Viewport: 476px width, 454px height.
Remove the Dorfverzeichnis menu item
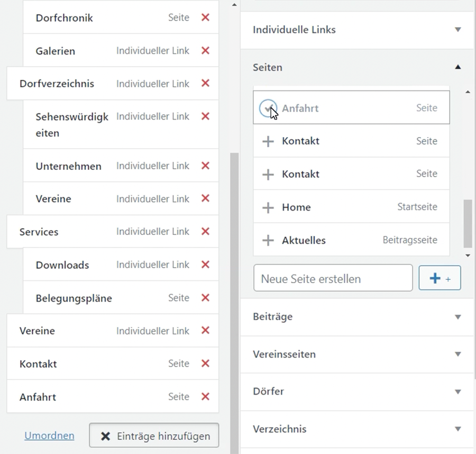pyautogui.click(x=205, y=84)
